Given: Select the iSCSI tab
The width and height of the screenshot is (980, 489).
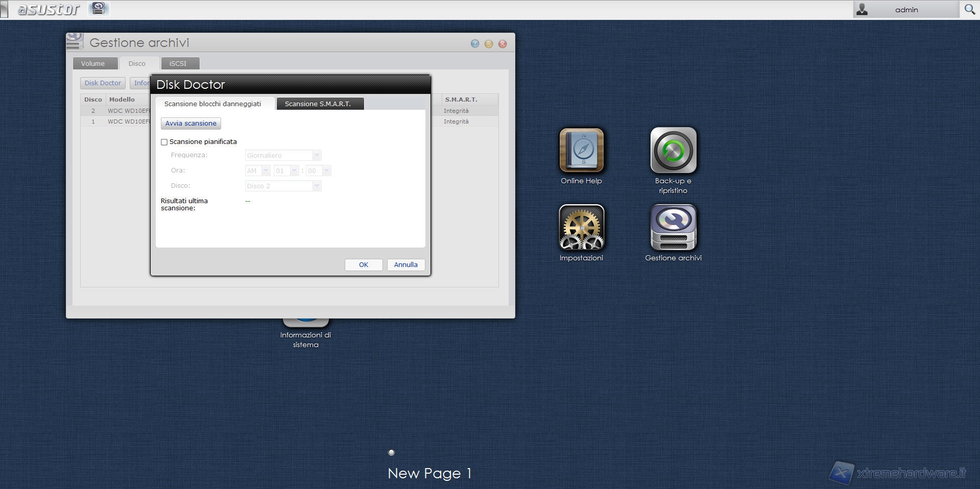Looking at the screenshot, I should click(178, 63).
